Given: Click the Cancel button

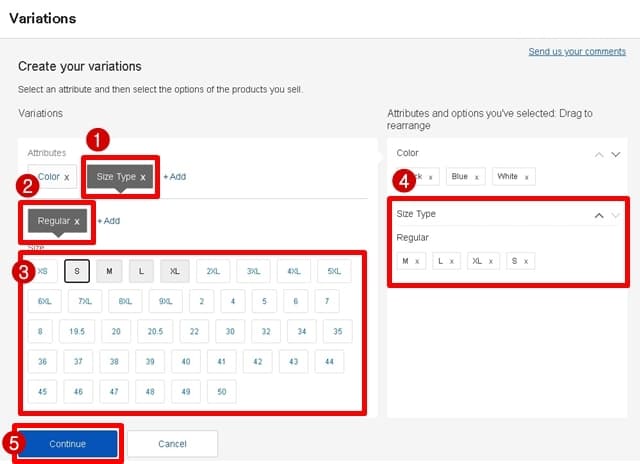Looking at the screenshot, I should (x=171, y=443).
